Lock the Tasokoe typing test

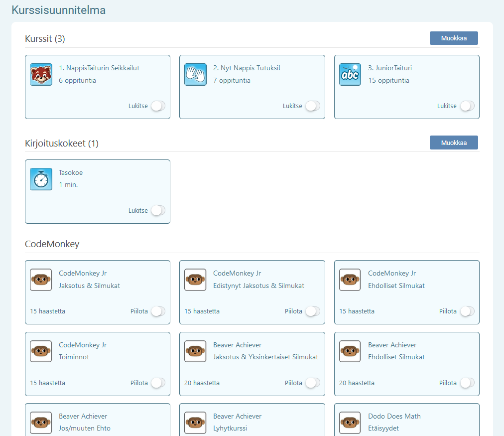click(x=158, y=211)
